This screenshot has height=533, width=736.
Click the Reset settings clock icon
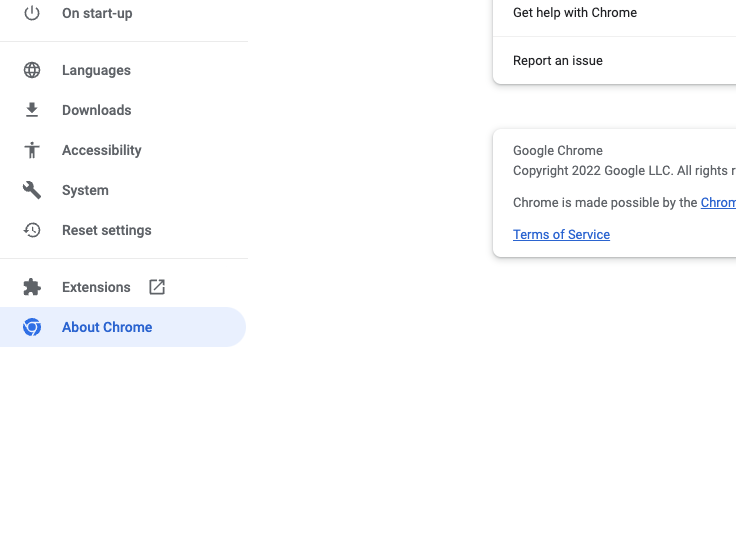pos(32,230)
